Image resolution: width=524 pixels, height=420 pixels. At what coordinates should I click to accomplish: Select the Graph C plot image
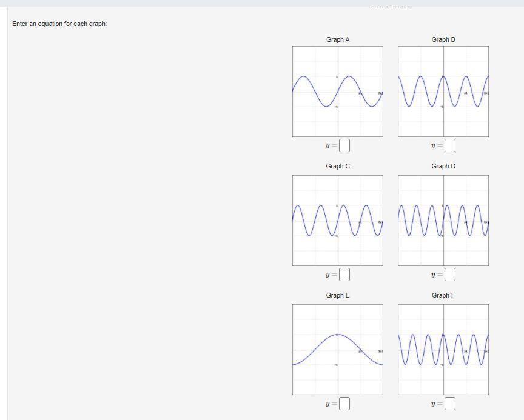coord(337,221)
